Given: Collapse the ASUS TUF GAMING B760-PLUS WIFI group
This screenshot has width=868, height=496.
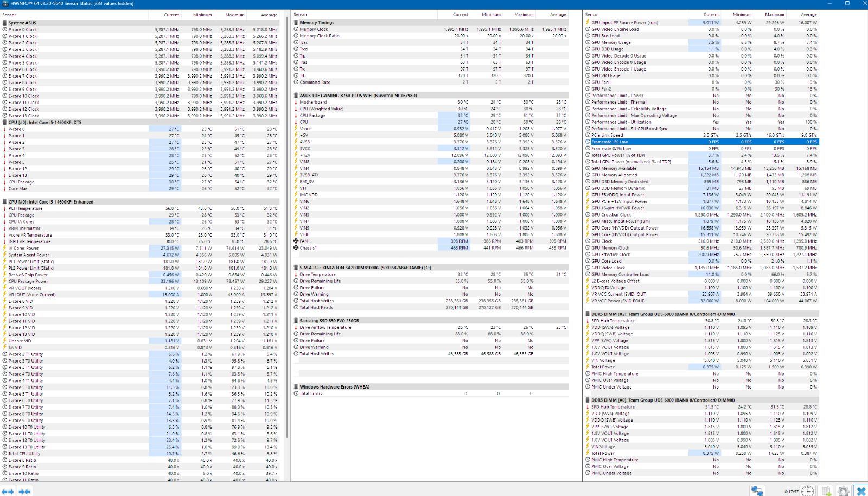Looking at the screenshot, I should (296, 96).
